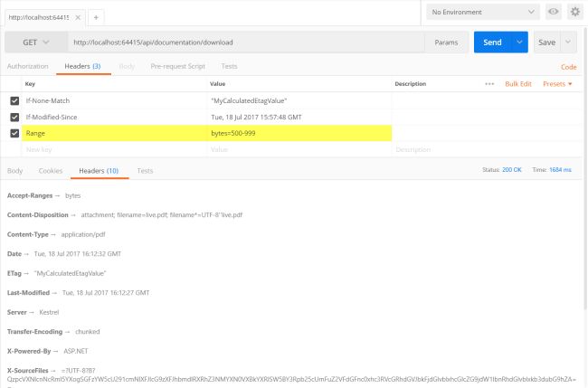The image size is (588, 388).
Task: Switch to the Authorization tab
Action: pyautogui.click(x=27, y=66)
